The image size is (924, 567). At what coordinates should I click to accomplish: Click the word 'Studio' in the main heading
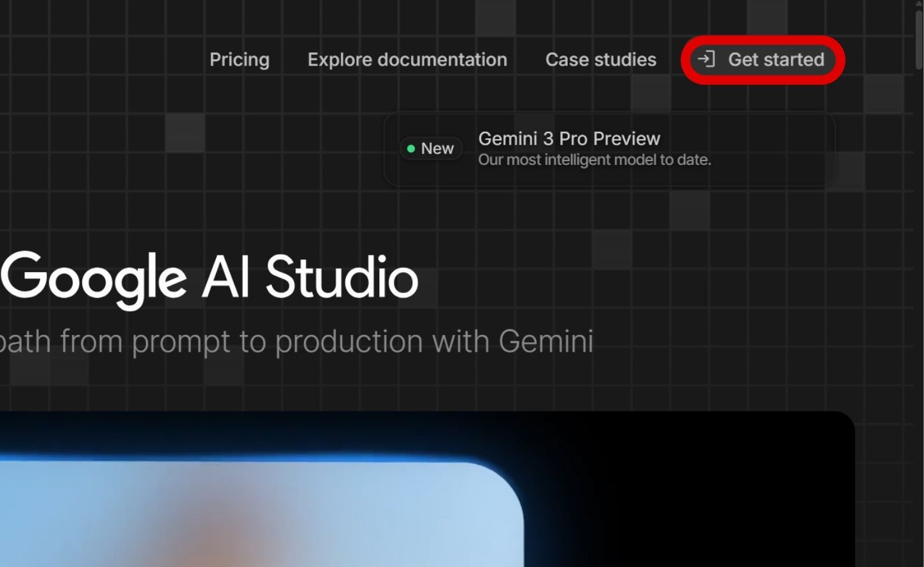(x=342, y=278)
